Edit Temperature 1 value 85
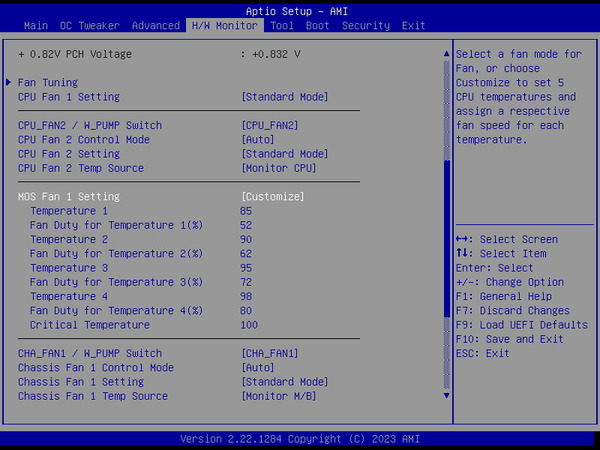Screen dimensions: 600x450 pyautogui.click(x=246, y=211)
